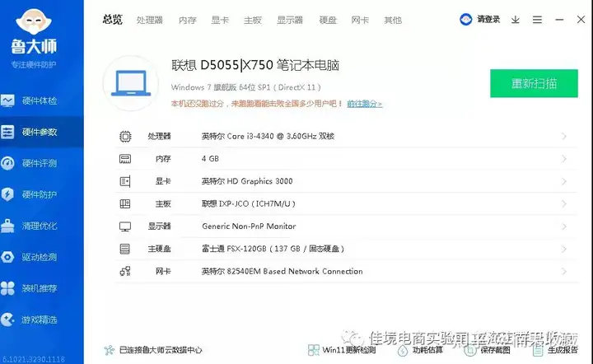The height and width of the screenshot is (364, 593).
Task: Click version number 6.1021.3230.1118
Action: pyautogui.click(x=34, y=359)
